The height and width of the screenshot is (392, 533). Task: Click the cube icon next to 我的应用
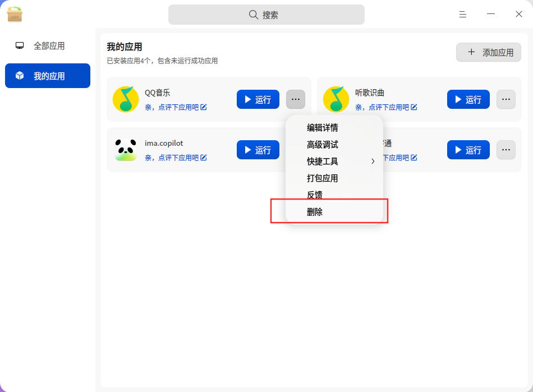coord(20,75)
